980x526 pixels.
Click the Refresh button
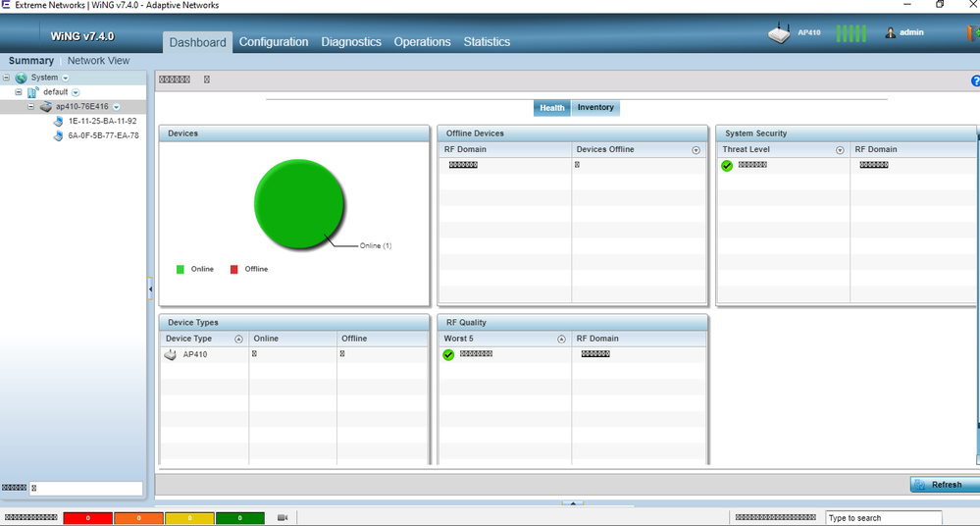pyautogui.click(x=945, y=485)
